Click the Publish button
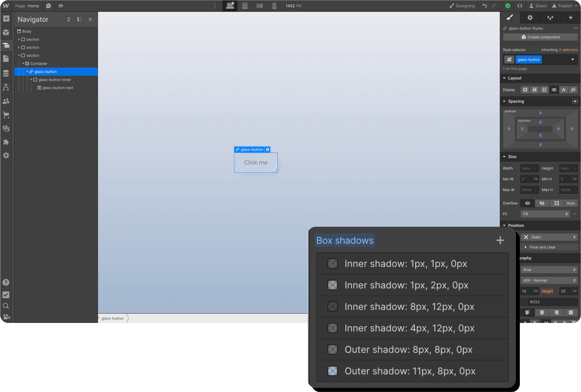This screenshot has width=581, height=392. pos(563,6)
